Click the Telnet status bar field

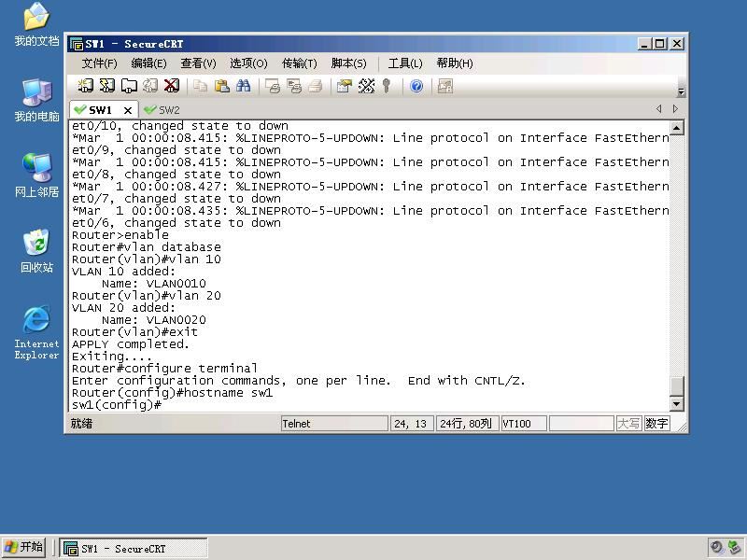coord(334,424)
